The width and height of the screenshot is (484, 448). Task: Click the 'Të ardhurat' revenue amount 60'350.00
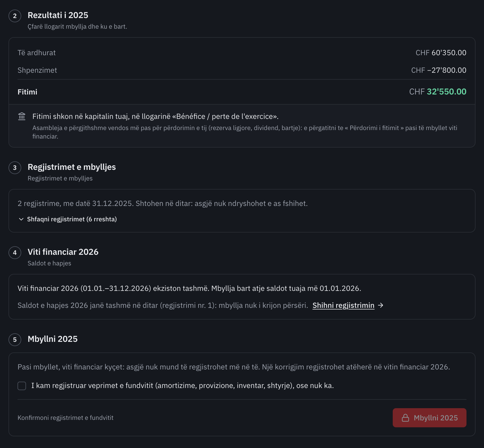point(449,53)
